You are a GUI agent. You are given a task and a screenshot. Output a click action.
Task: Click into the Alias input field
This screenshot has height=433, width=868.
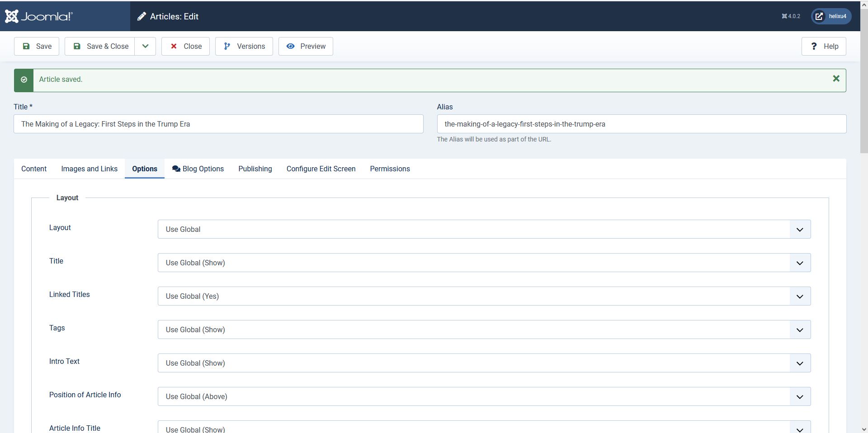[x=641, y=124]
